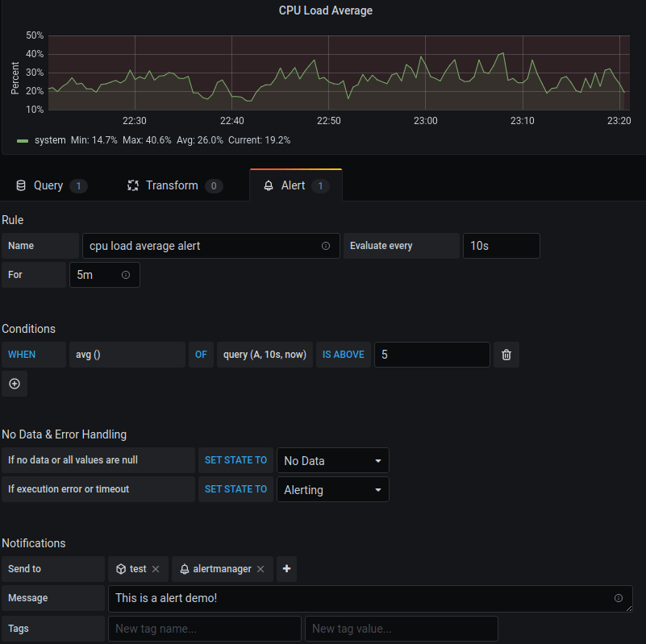Delete the alert condition with trash icon
This screenshot has height=644, width=646.
click(x=506, y=355)
